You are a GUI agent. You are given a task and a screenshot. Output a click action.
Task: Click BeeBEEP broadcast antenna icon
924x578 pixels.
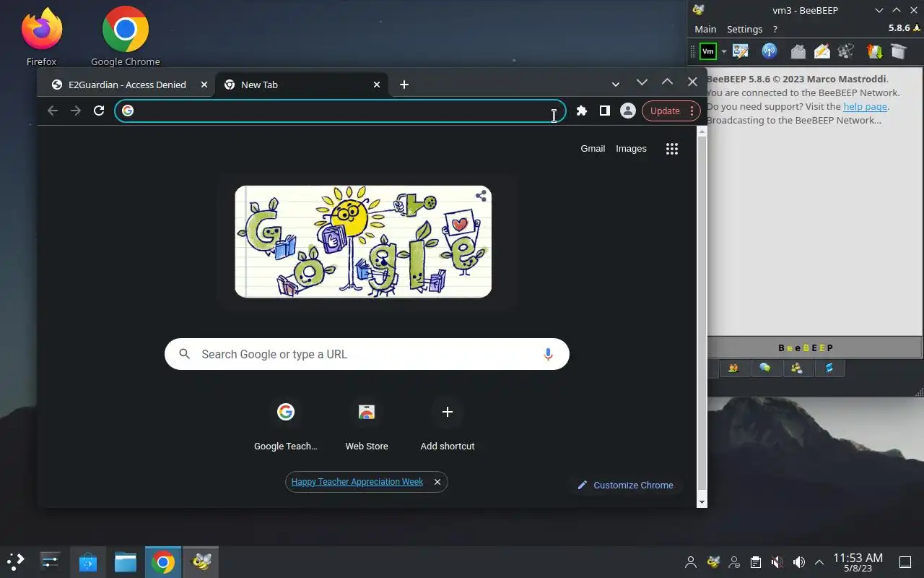(770, 51)
